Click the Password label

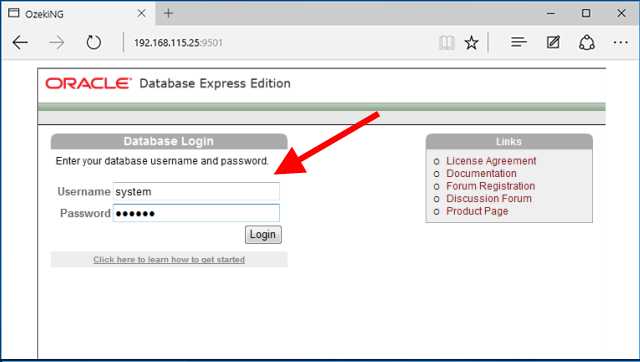[85, 213]
